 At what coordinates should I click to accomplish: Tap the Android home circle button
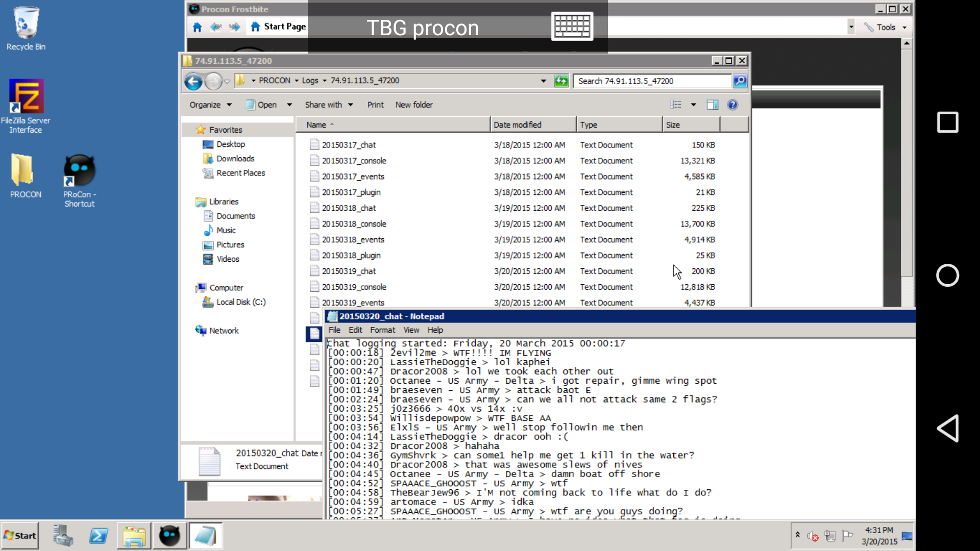coord(948,275)
